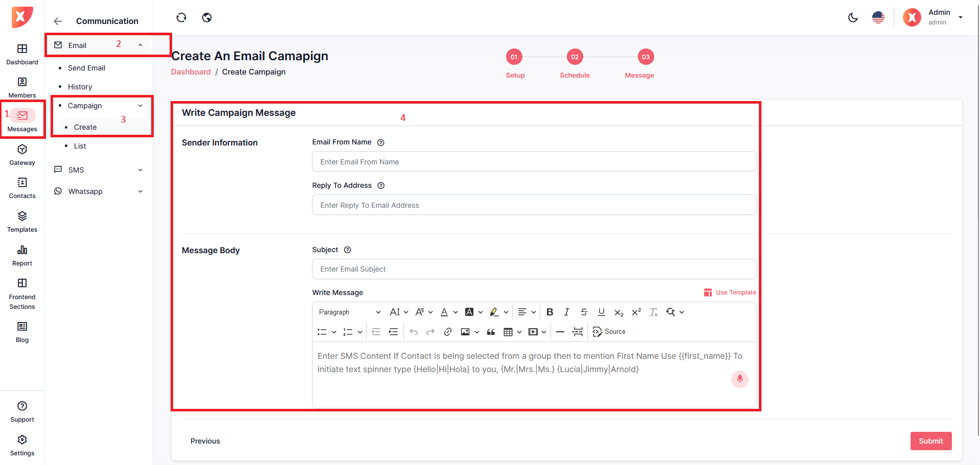The height and width of the screenshot is (465, 980).
Task: Open the Paragraph heading dropdown
Action: pyautogui.click(x=350, y=312)
